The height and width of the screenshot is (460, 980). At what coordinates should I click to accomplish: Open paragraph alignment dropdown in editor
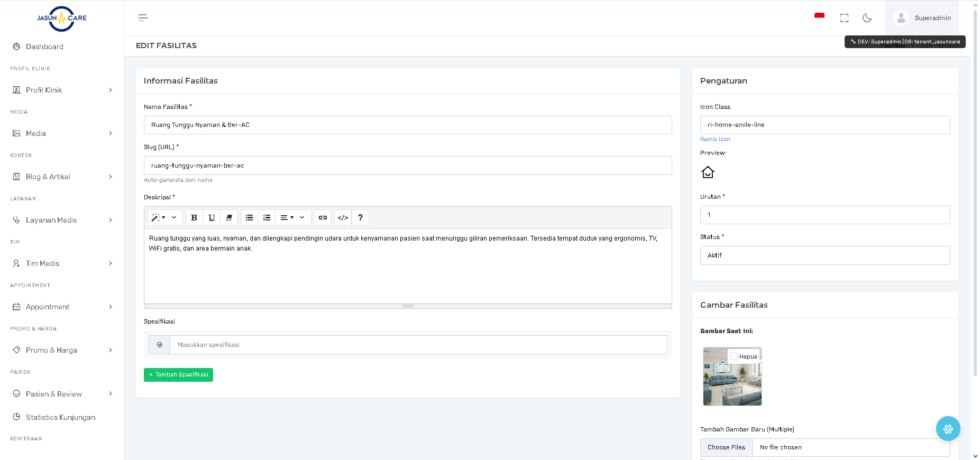click(292, 218)
